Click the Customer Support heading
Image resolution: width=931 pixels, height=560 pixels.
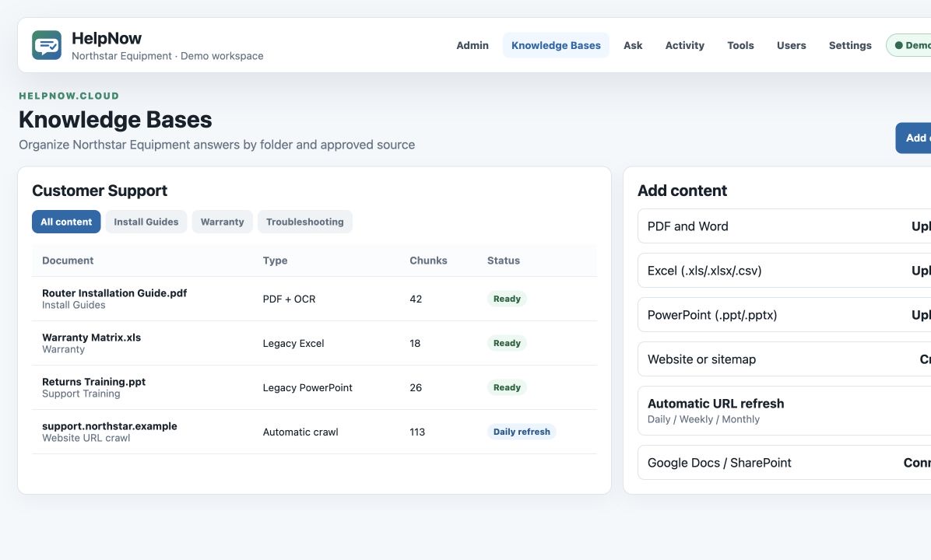[x=100, y=191]
